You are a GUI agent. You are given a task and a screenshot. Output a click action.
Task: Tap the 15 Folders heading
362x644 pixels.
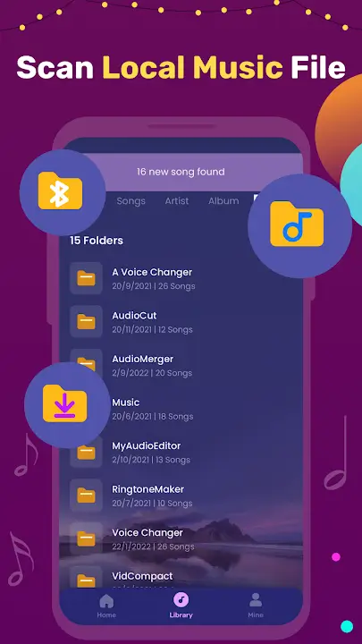click(97, 241)
